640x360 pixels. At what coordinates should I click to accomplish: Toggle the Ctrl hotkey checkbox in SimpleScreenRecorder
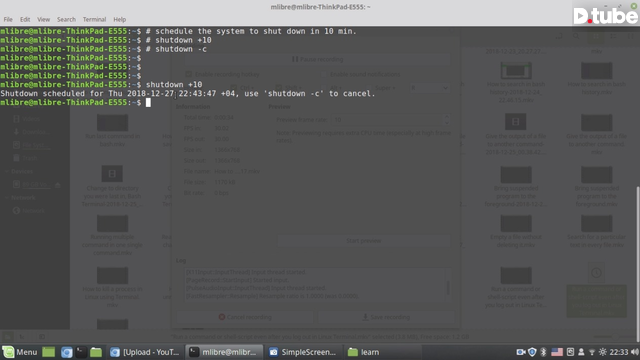(233, 88)
